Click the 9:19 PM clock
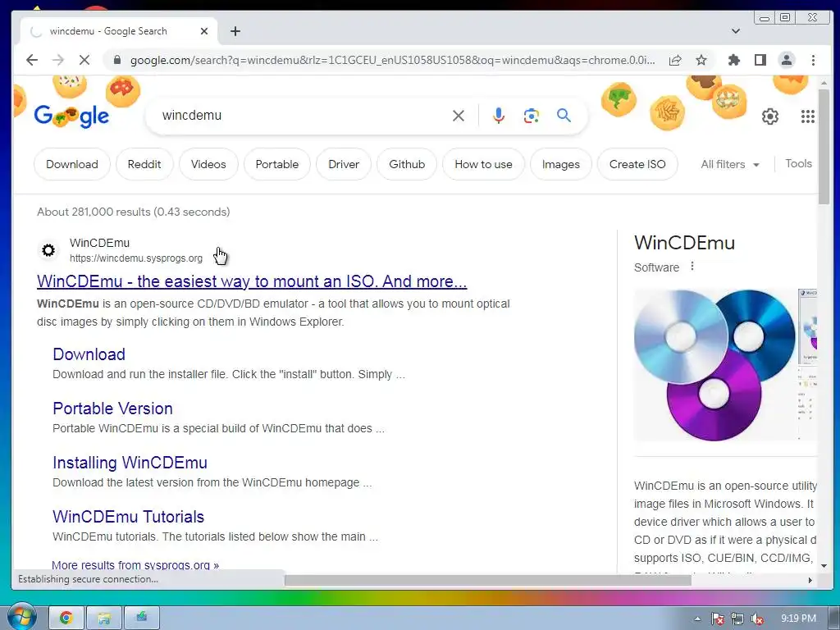Screen dimensions: 840x630 pos(798,619)
